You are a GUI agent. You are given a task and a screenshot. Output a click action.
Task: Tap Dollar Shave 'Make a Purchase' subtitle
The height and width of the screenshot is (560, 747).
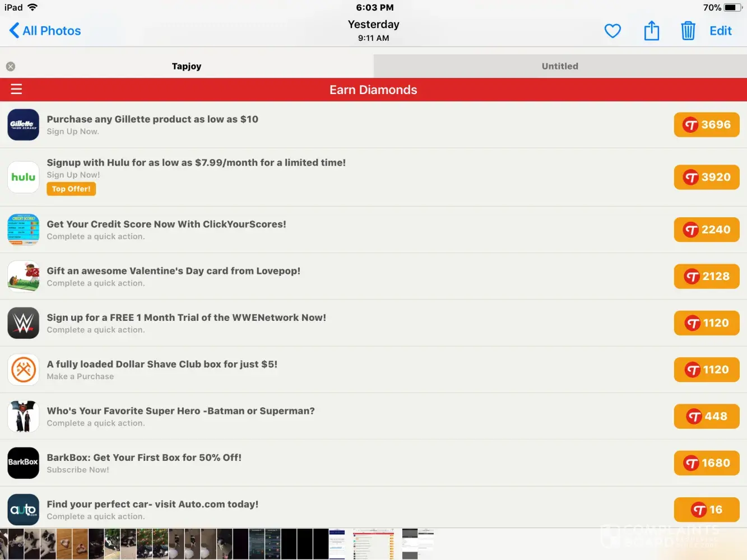click(80, 377)
